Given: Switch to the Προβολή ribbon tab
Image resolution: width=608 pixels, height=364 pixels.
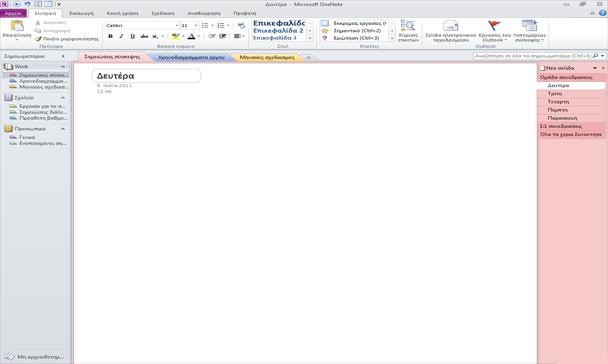Looking at the screenshot, I should [245, 13].
